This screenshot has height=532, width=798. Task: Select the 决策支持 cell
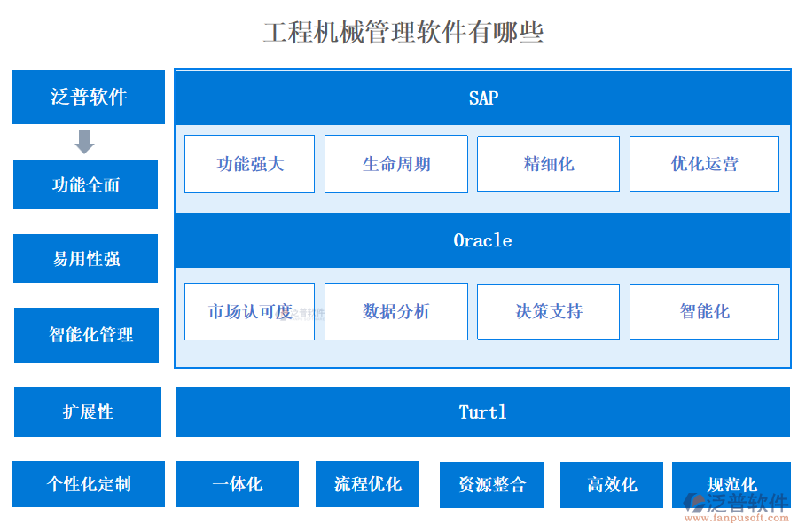548,311
